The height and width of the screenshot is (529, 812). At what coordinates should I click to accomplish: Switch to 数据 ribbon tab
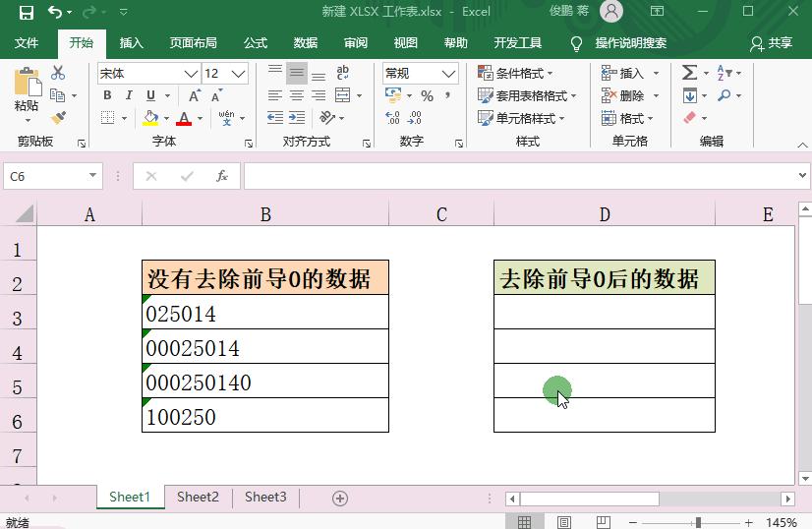(306, 42)
